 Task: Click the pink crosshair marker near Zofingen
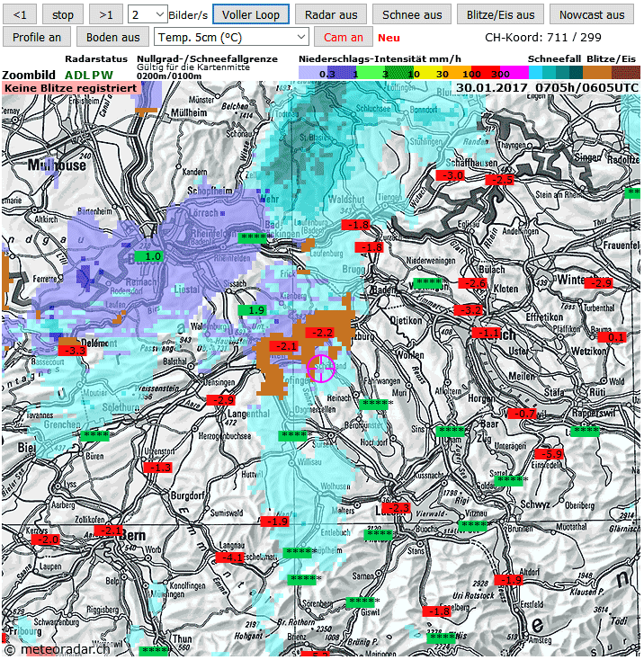tap(321, 369)
